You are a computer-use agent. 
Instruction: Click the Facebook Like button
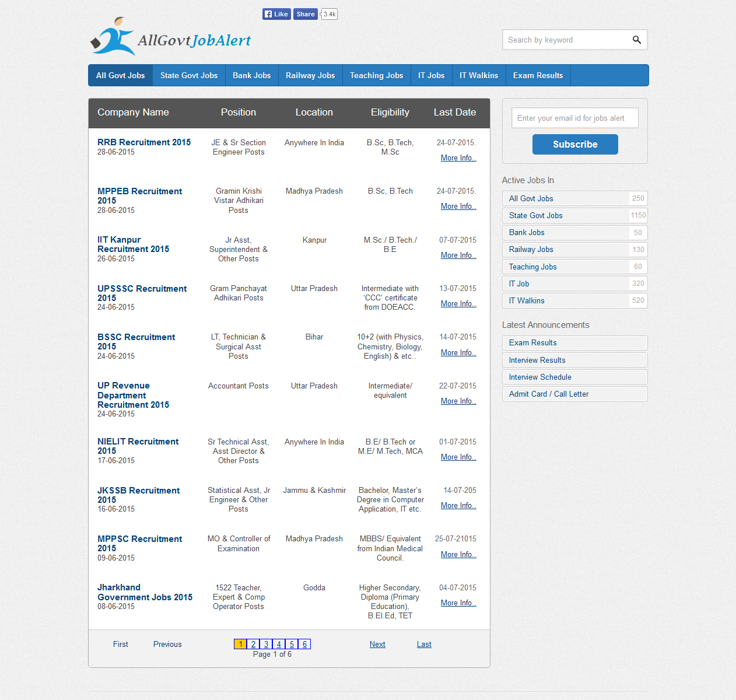click(276, 14)
